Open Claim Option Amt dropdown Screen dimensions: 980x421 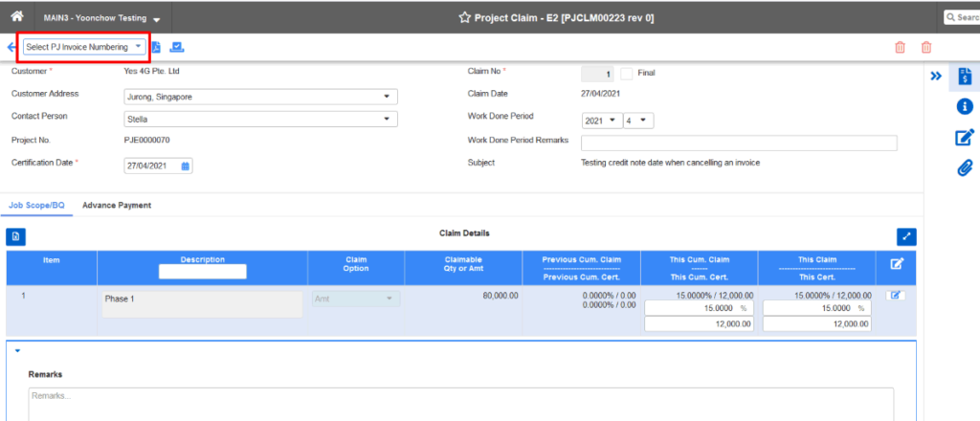click(356, 299)
